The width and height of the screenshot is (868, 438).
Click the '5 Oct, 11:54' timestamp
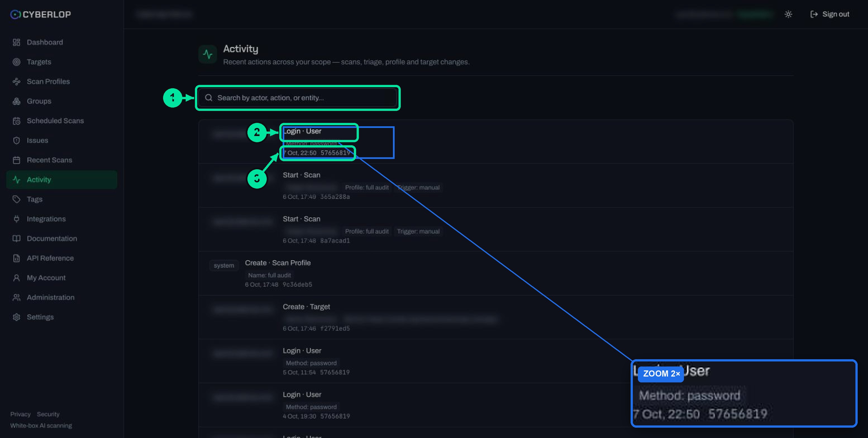point(299,372)
